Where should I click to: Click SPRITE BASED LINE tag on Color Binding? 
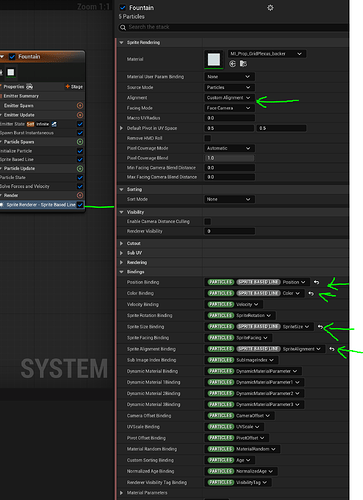coord(259,293)
